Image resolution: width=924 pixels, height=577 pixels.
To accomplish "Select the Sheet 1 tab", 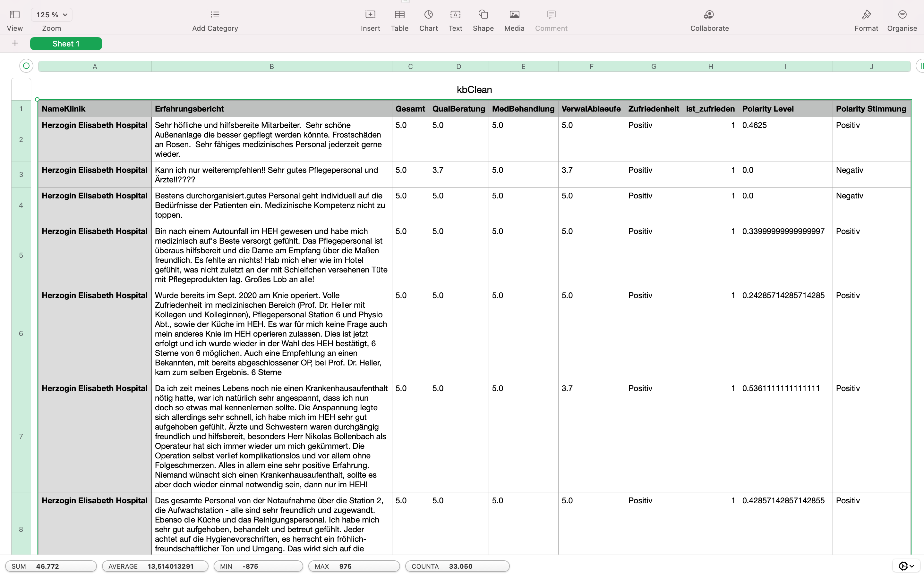I will click(66, 44).
